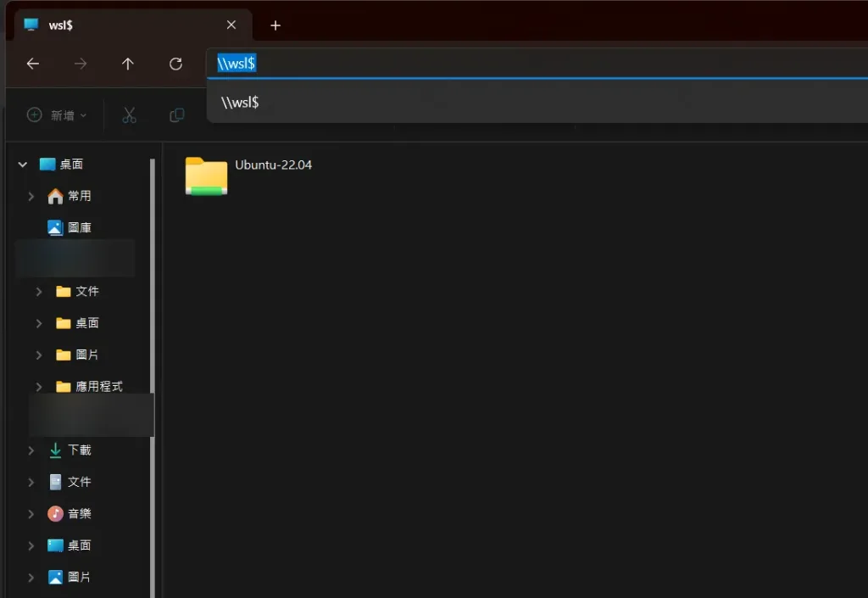Click the 常用 label in the sidebar
Screen dimensions: 868x598
[x=79, y=196]
